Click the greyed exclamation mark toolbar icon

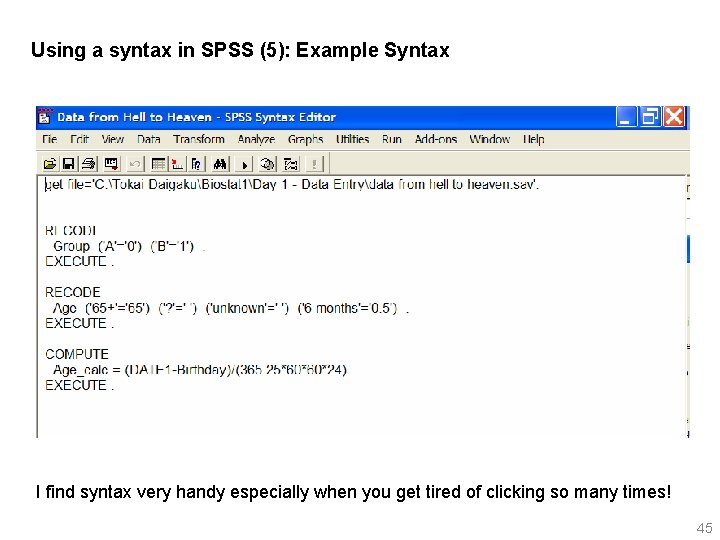point(314,163)
